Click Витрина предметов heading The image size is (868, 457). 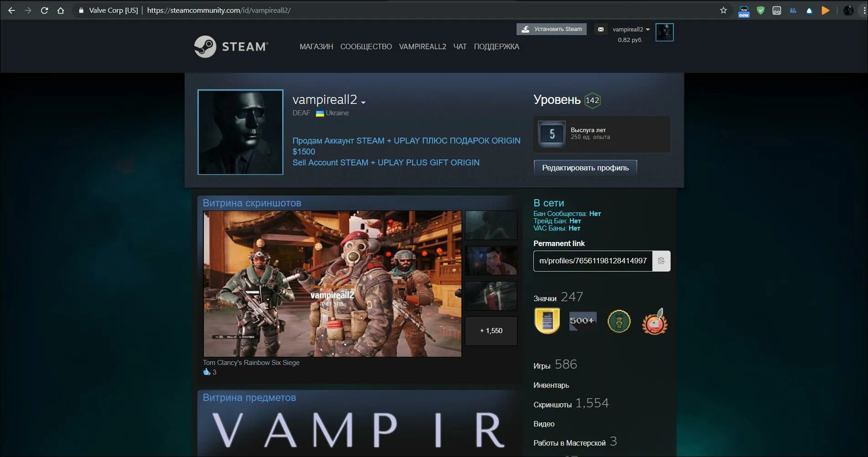pos(249,398)
